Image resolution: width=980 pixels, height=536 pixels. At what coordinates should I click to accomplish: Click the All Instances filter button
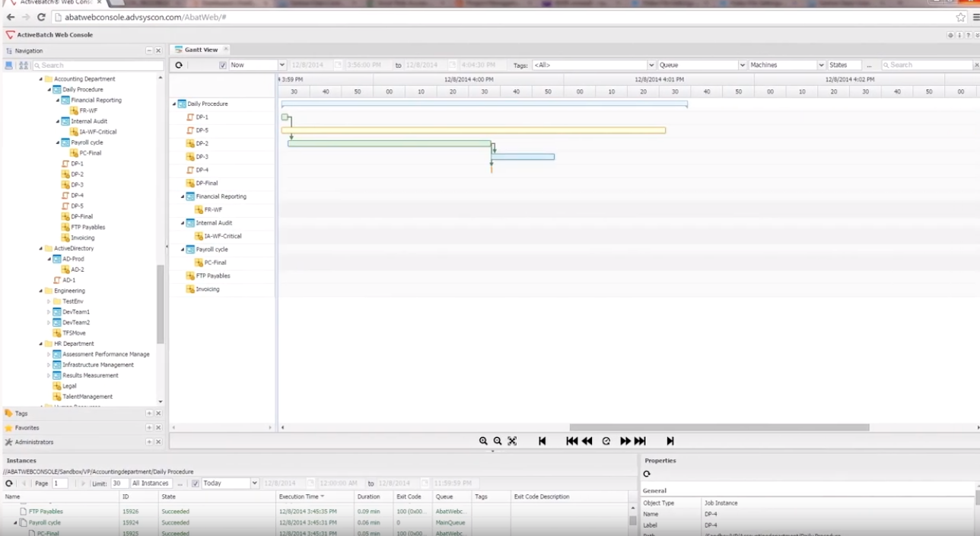(150, 483)
